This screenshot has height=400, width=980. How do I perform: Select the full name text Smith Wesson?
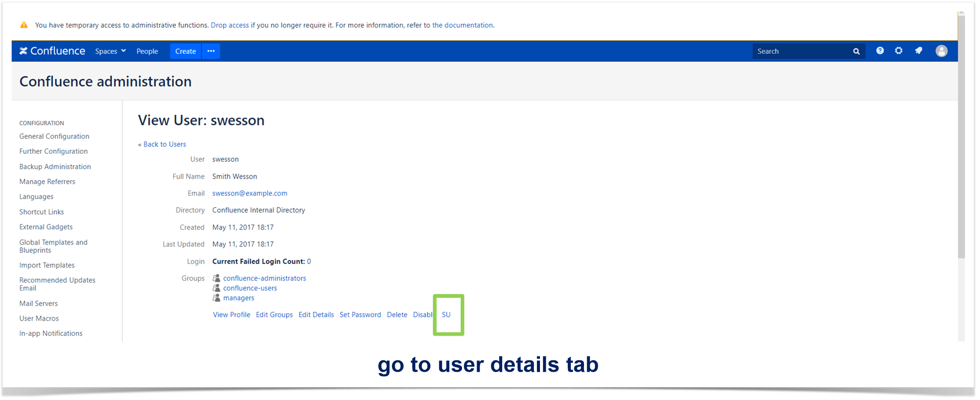click(x=235, y=176)
